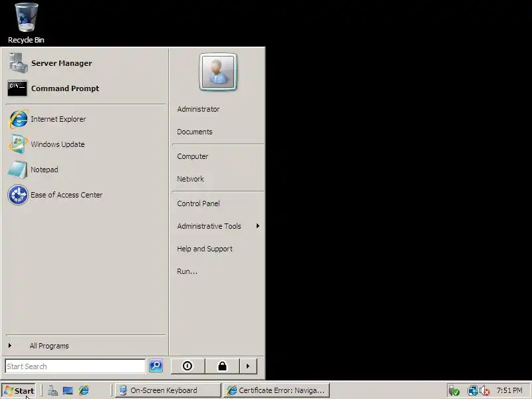Expand the Administrative Tools submenu
The image size is (532, 399).
218,226
